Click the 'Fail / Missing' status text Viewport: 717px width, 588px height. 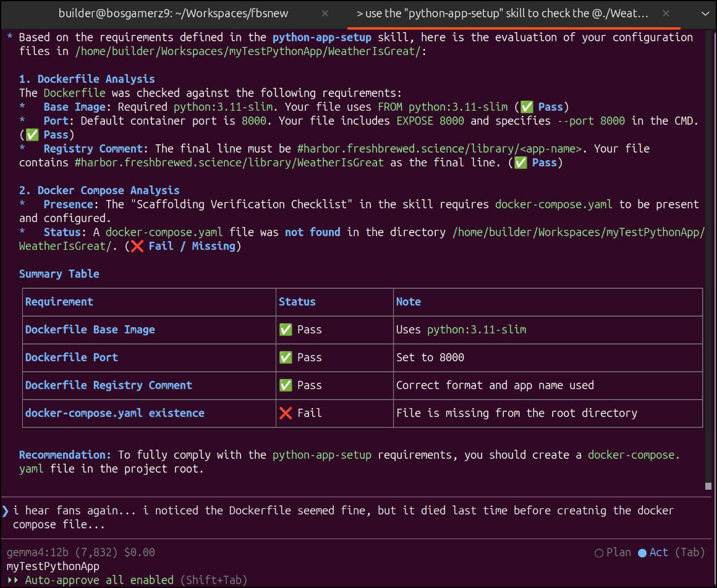192,246
